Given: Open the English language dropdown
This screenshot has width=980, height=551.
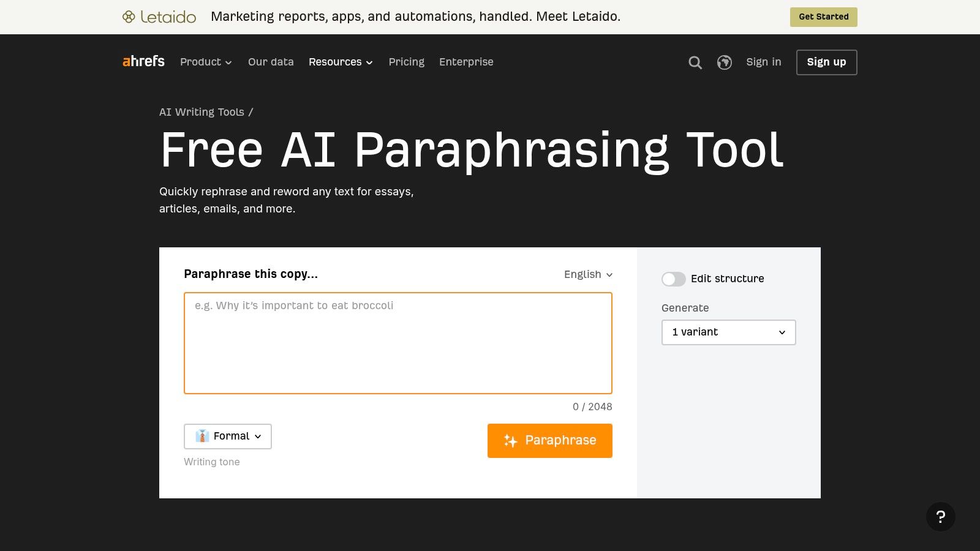Looking at the screenshot, I should (588, 274).
